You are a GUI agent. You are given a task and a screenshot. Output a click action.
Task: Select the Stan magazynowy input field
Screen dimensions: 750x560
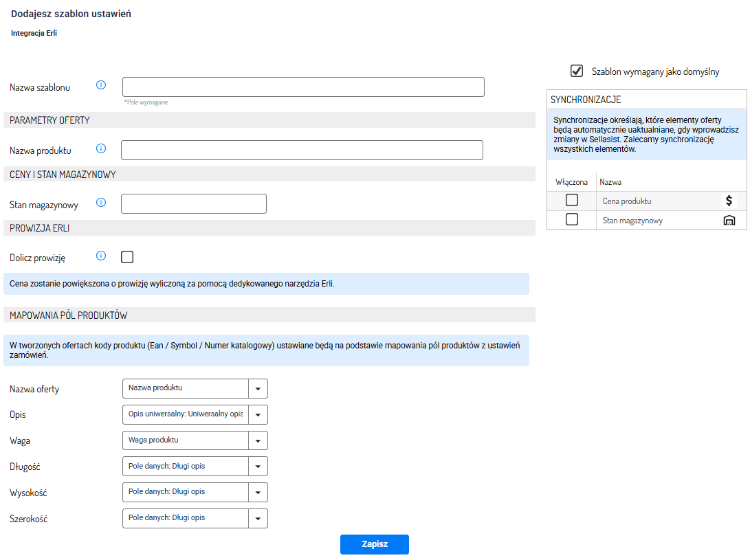click(193, 204)
